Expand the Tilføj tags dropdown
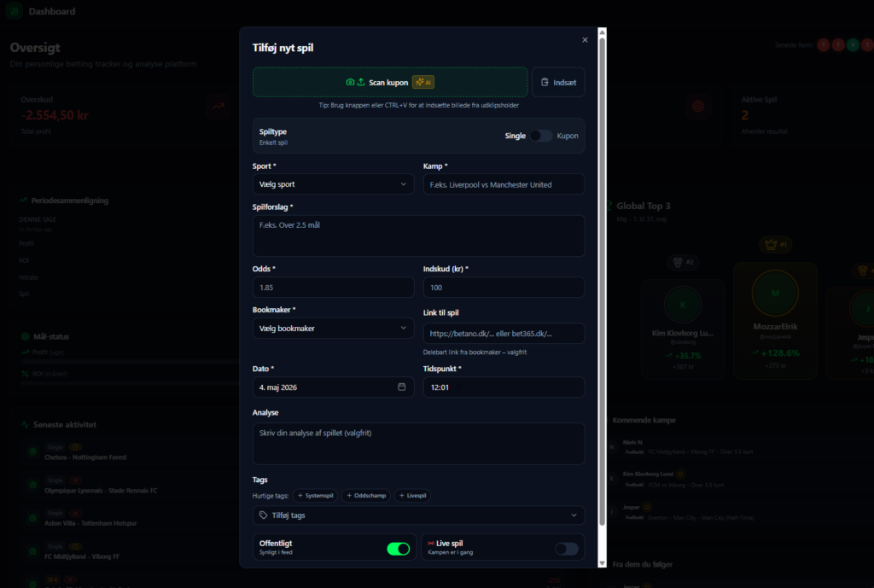 pos(418,515)
